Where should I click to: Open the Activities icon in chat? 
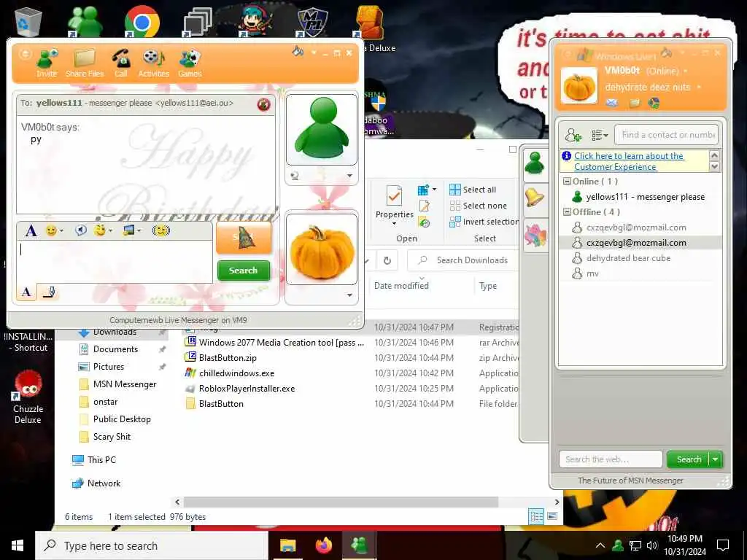point(153,63)
